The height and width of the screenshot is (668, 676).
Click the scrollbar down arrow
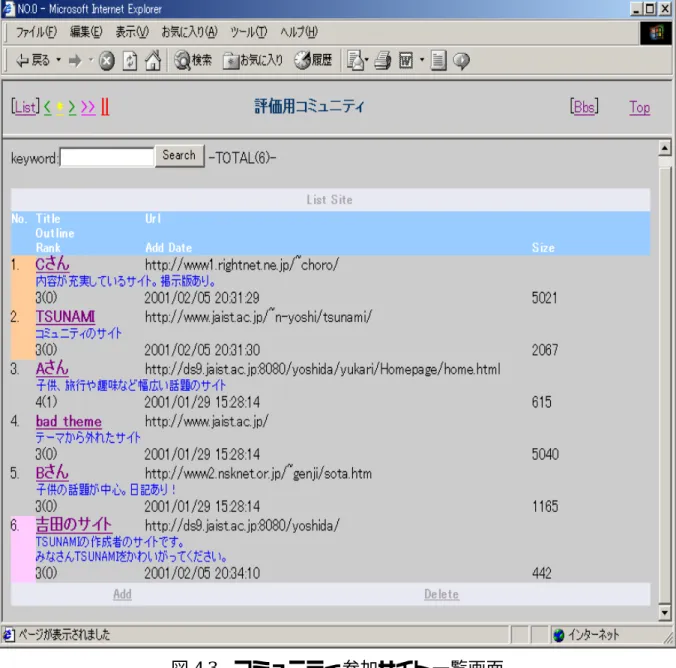(x=664, y=612)
